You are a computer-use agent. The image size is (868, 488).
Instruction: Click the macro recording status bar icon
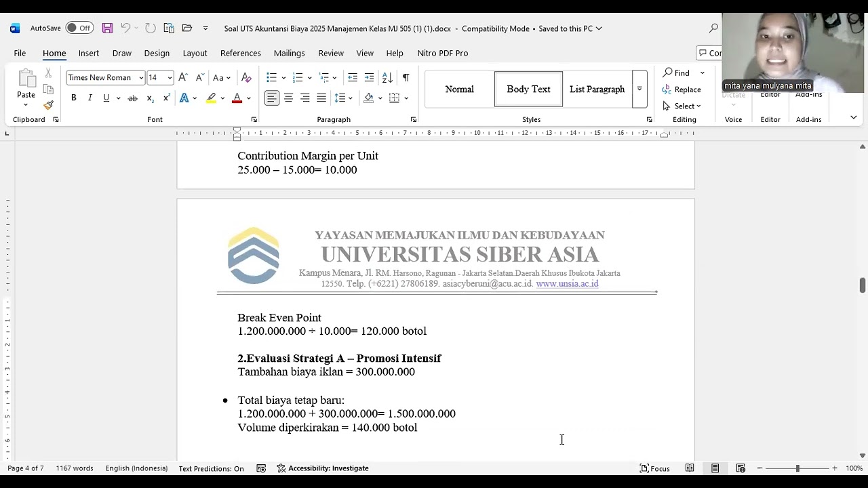click(x=261, y=468)
